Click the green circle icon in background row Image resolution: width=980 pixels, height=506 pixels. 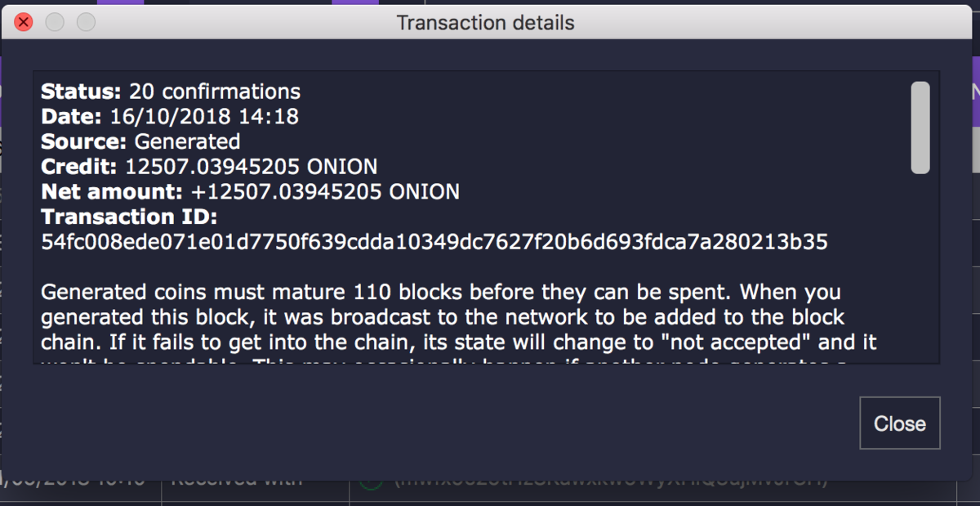click(372, 481)
